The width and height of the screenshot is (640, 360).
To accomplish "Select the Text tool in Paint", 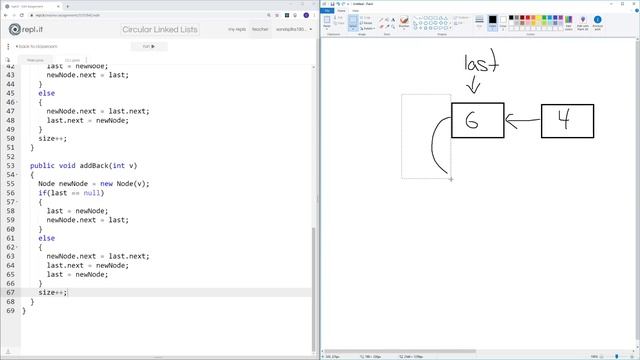I will 393,20.
